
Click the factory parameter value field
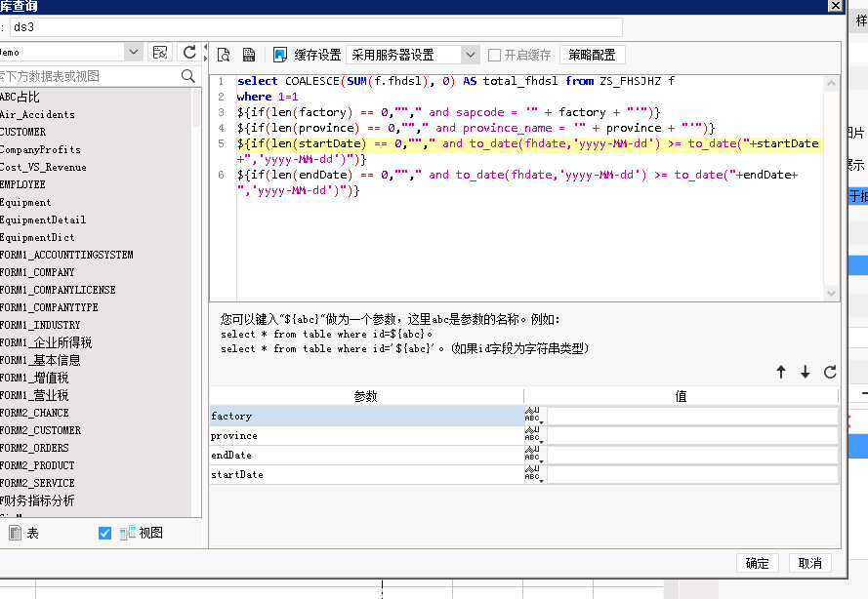(x=692, y=416)
